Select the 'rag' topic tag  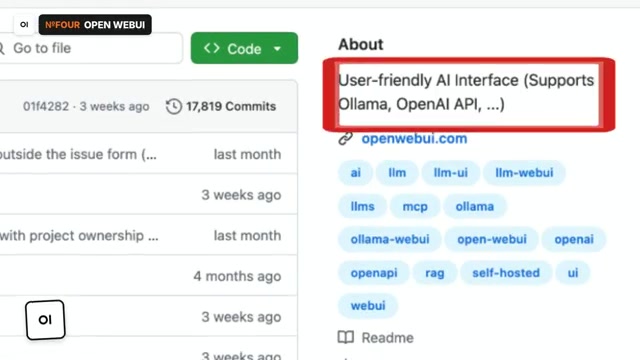(434, 273)
